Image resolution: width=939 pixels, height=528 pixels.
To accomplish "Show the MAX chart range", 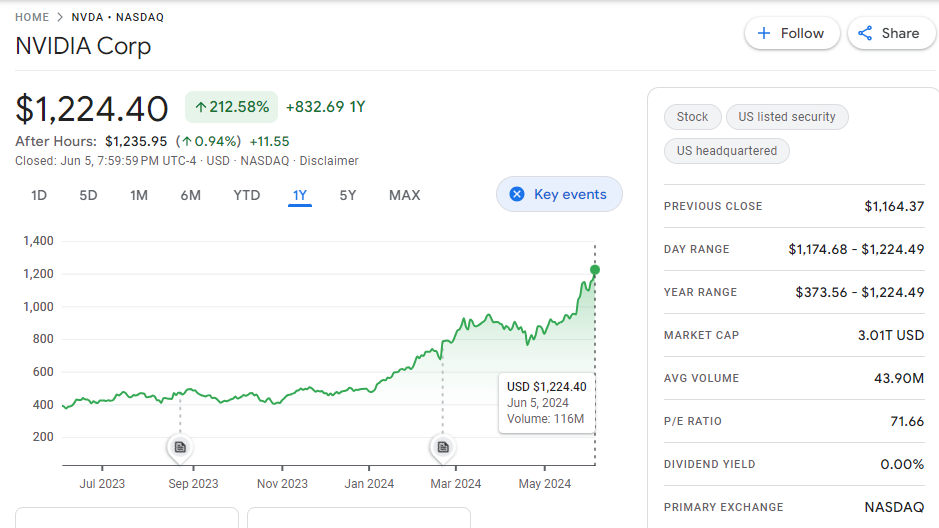I will 405,195.
